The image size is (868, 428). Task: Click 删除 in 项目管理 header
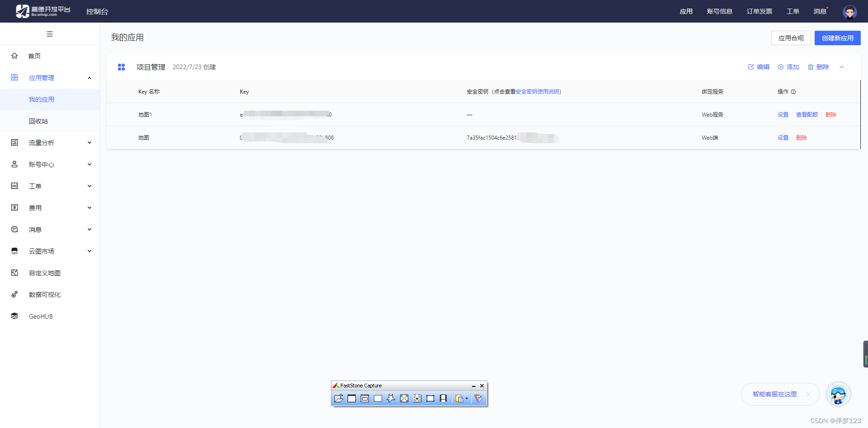coord(819,67)
